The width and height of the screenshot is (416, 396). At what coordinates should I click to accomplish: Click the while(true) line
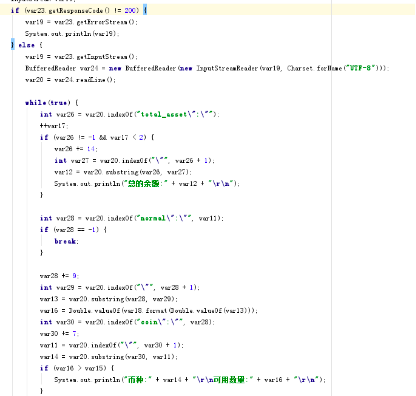(52, 103)
